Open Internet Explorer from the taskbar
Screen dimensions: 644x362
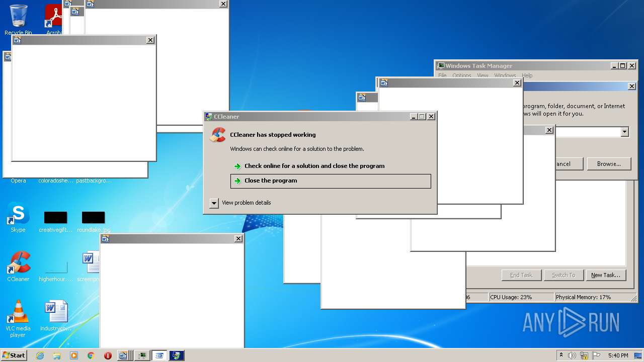pyautogui.click(x=40, y=355)
